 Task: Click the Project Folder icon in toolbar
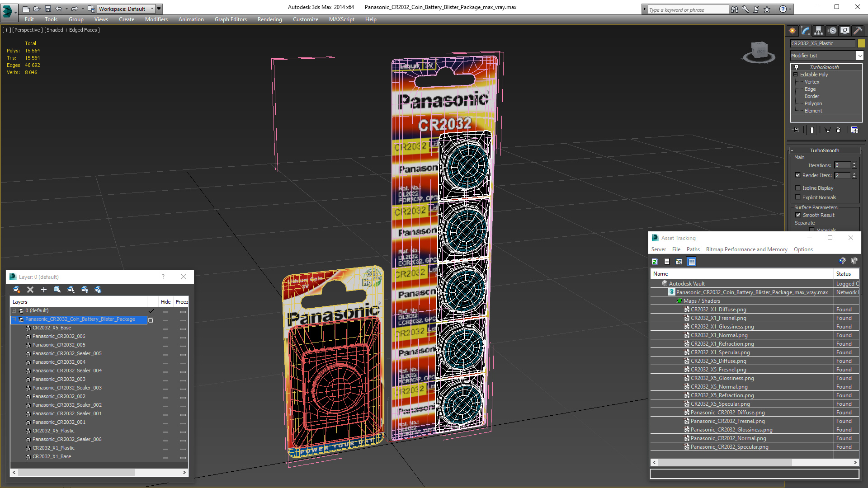coord(91,9)
